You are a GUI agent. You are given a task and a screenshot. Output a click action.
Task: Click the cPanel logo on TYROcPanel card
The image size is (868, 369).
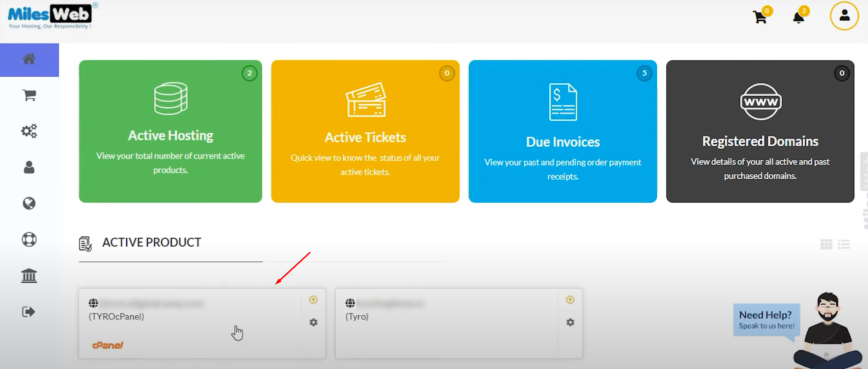tap(107, 345)
